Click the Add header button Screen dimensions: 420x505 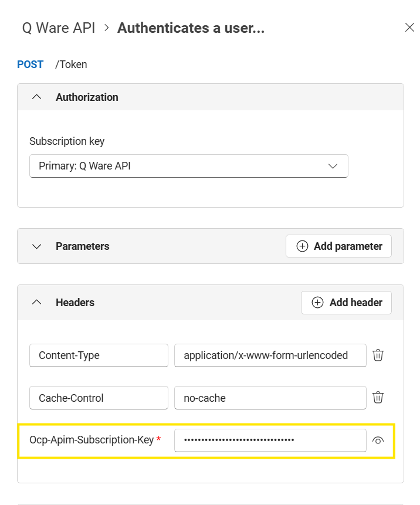click(x=346, y=303)
